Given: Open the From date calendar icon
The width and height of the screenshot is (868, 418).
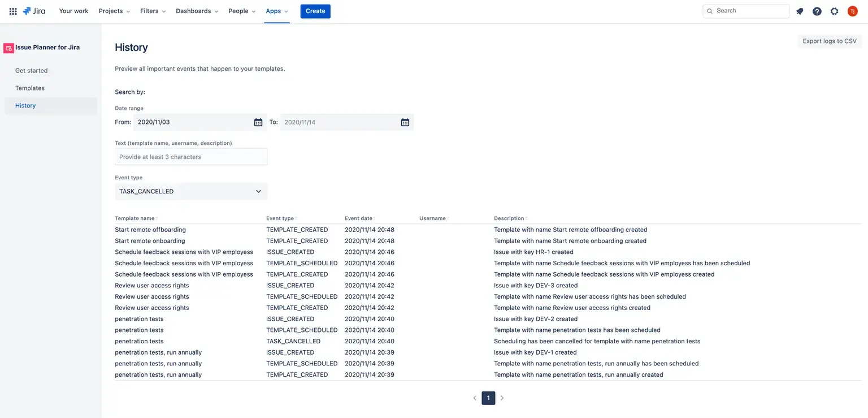Looking at the screenshot, I should pyautogui.click(x=258, y=122).
